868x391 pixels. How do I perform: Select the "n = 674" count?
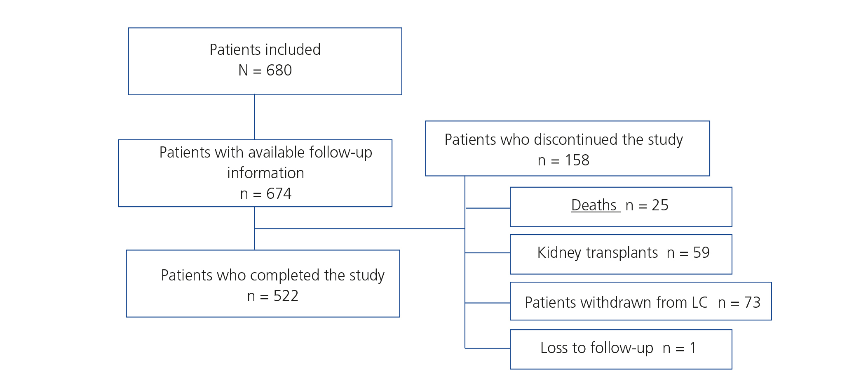click(265, 194)
